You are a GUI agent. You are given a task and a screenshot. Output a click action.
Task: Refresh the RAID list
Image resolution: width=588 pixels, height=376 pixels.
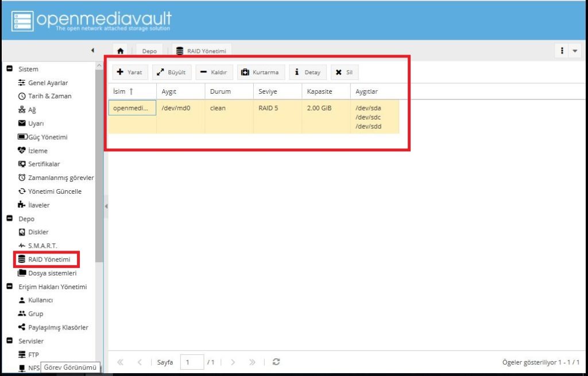point(276,362)
